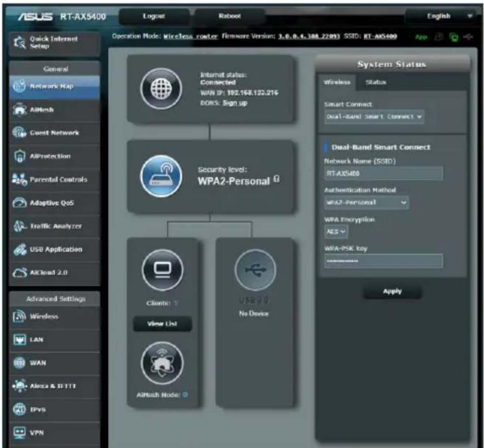Viewport: 484px width, 448px height.
Task: Open the WPA Encryption AES dropdown
Action: point(336,232)
